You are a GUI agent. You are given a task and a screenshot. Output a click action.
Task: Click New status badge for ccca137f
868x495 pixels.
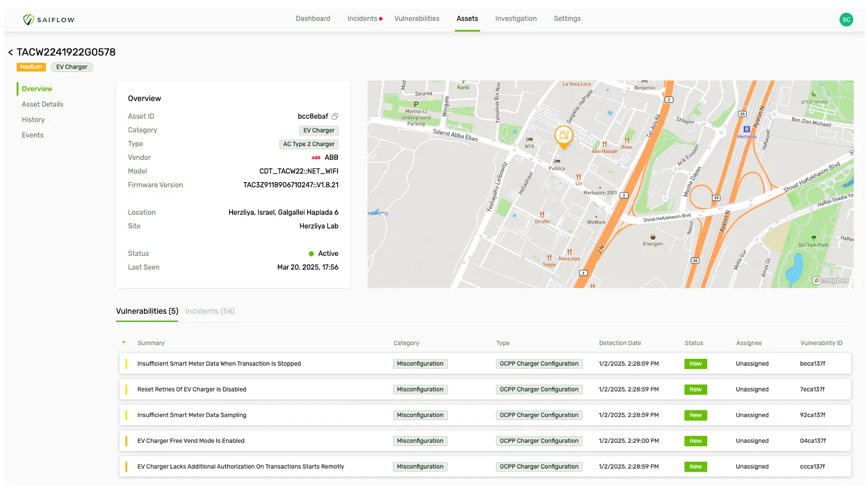click(x=696, y=467)
